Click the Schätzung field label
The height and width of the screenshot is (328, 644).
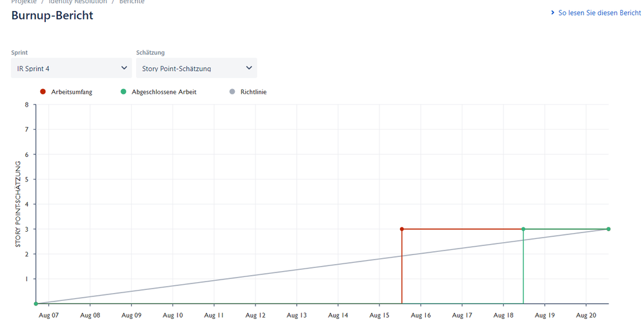pos(150,52)
